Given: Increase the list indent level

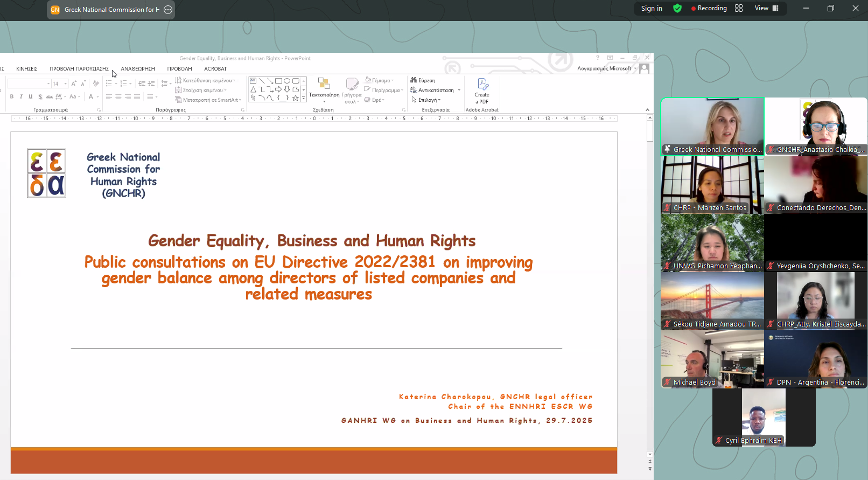Looking at the screenshot, I should click(x=151, y=84).
